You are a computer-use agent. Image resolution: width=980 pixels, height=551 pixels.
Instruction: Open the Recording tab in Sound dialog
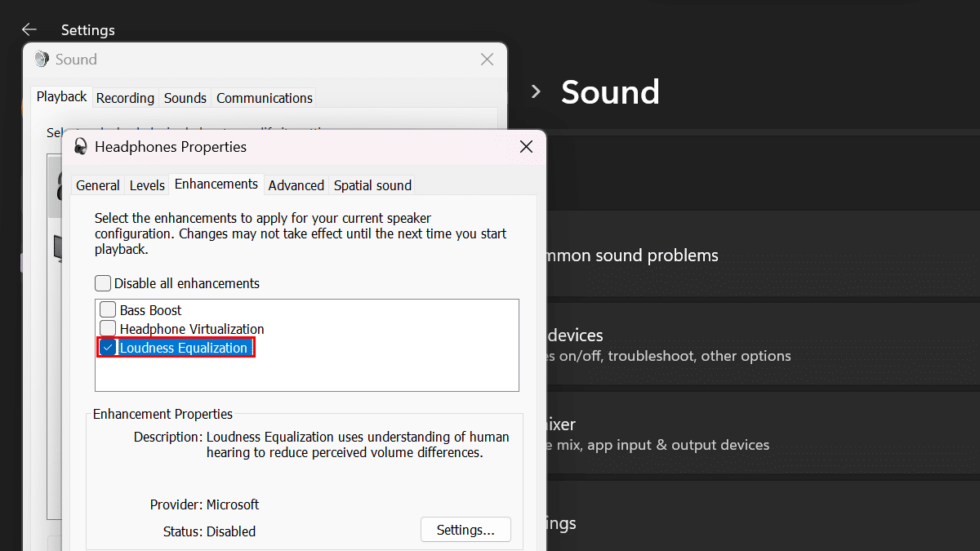tap(125, 98)
